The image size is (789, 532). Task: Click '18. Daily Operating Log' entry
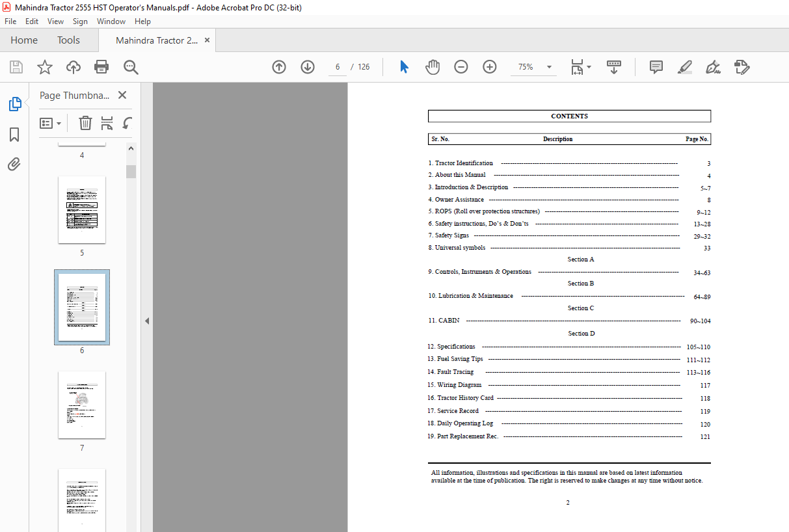(461, 423)
